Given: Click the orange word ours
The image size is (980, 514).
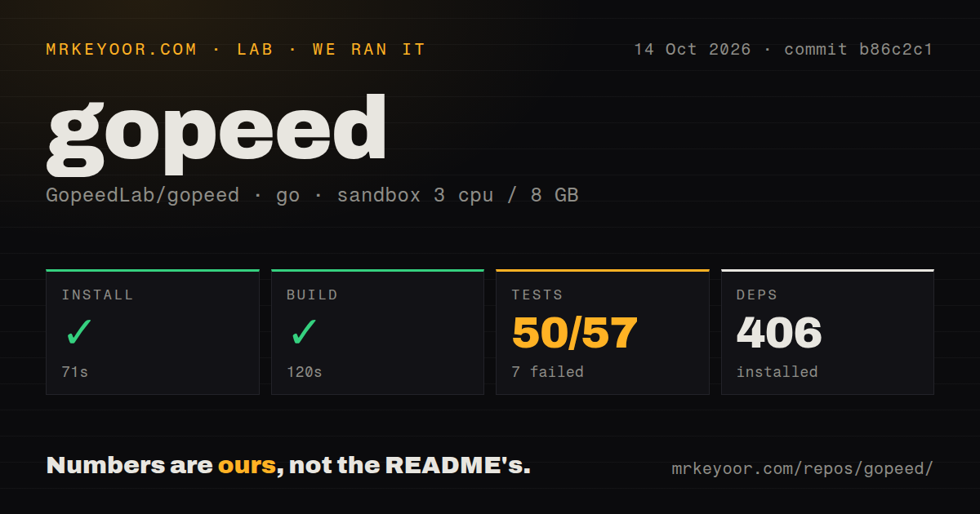Looking at the screenshot, I should coord(247,466).
